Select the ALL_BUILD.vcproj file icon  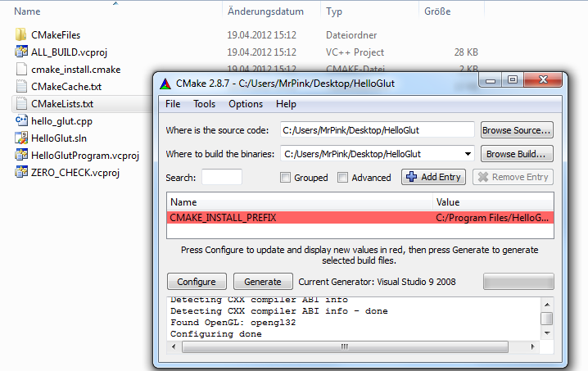tap(21, 52)
